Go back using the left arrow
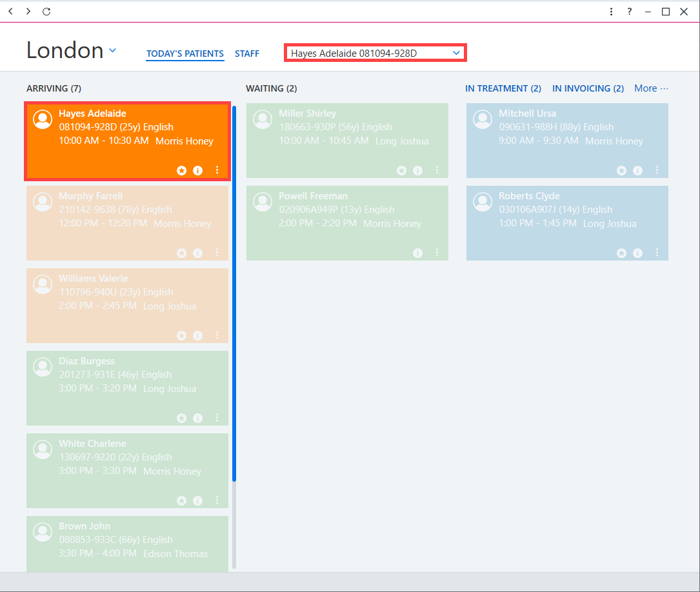 11,12
